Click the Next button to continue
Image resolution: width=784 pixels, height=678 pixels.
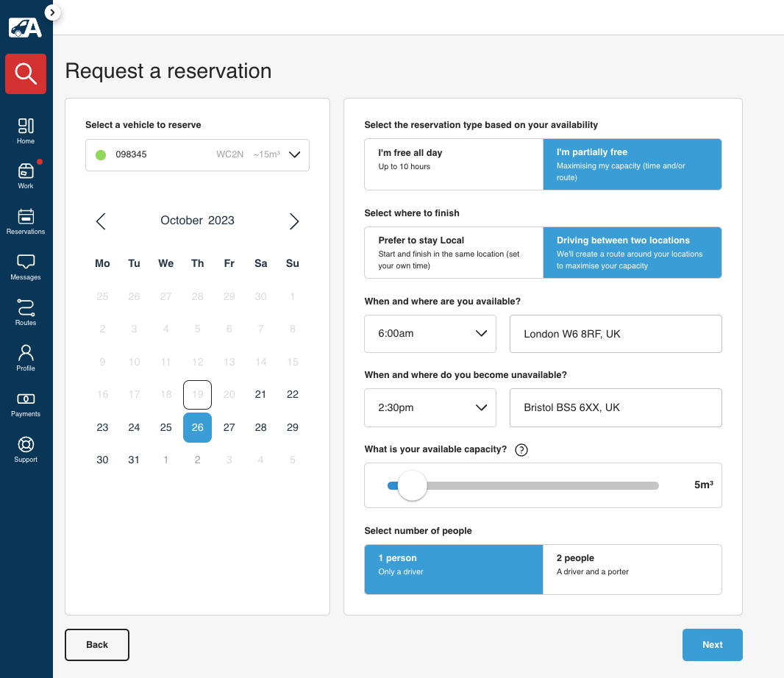(x=712, y=644)
